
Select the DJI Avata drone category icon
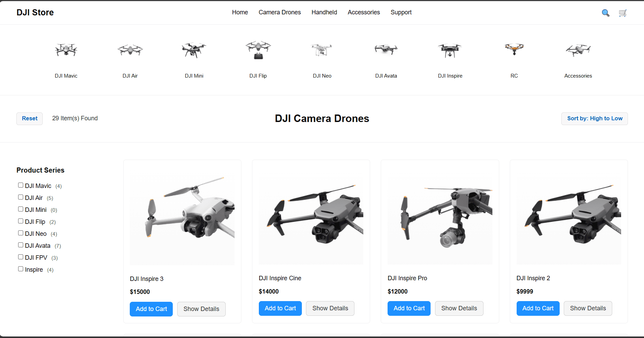[x=386, y=50]
